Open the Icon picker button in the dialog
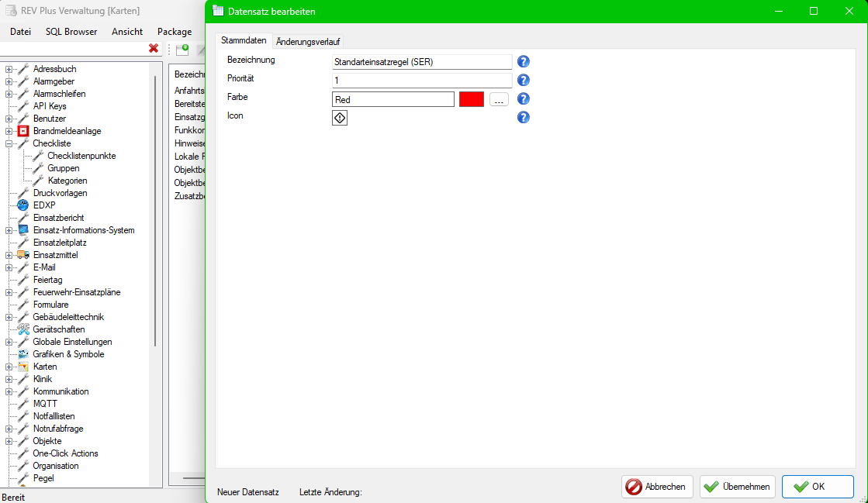Viewport: 868px width, 503px height. 339,117
